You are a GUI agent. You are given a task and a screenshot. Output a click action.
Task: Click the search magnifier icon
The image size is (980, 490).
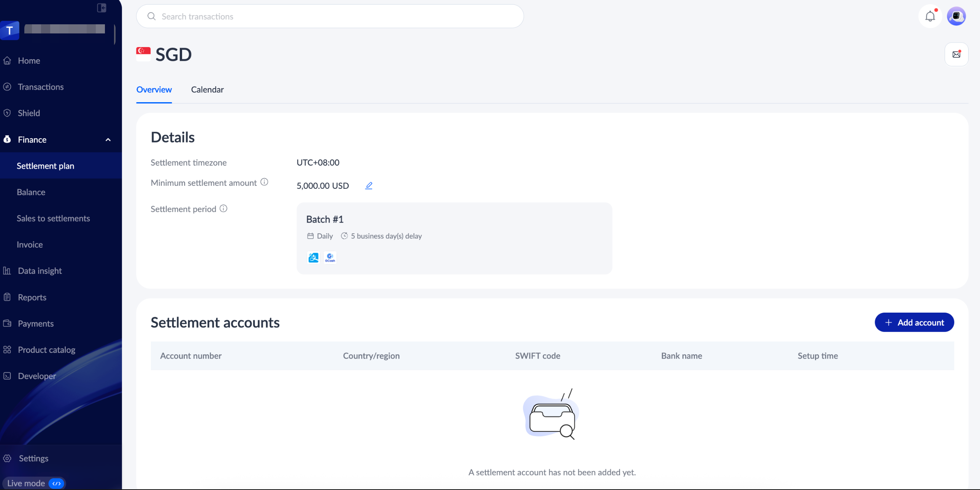pyautogui.click(x=151, y=16)
